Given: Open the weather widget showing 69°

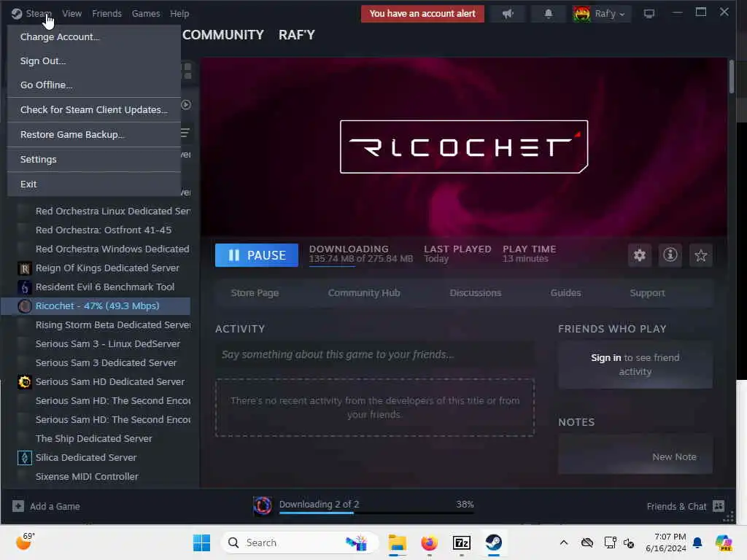Looking at the screenshot, I should [x=26, y=541].
